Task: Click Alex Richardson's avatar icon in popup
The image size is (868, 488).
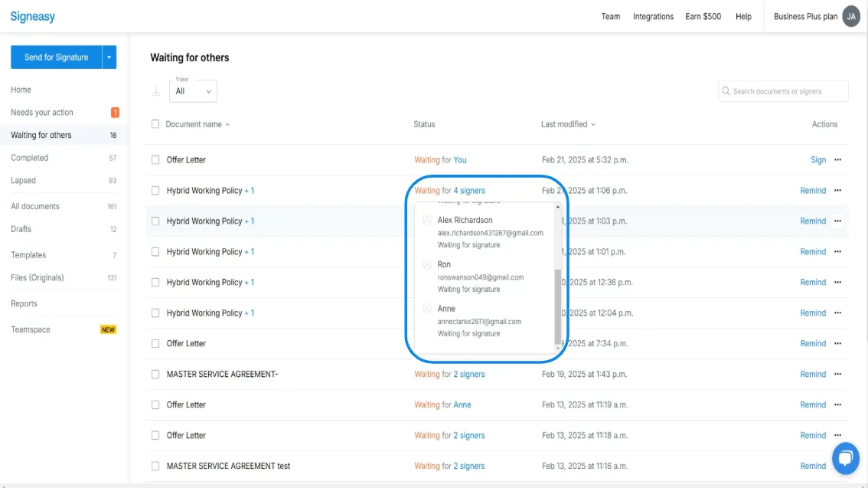Action: (x=427, y=220)
